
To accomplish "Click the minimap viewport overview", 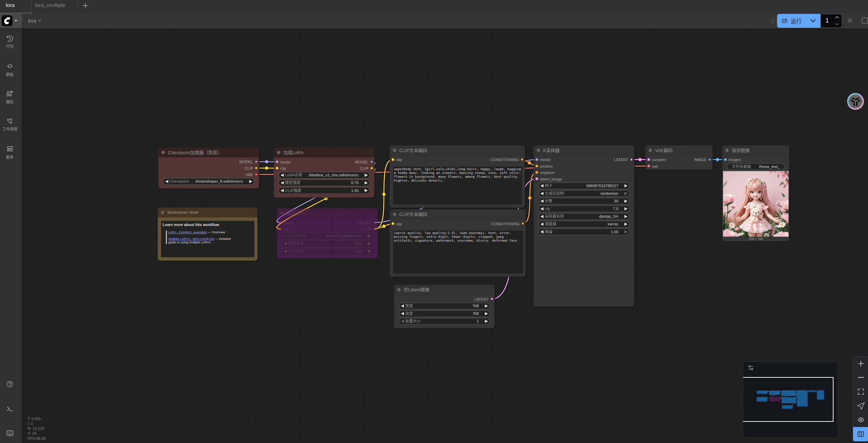I will pyautogui.click(x=788, y=399).
